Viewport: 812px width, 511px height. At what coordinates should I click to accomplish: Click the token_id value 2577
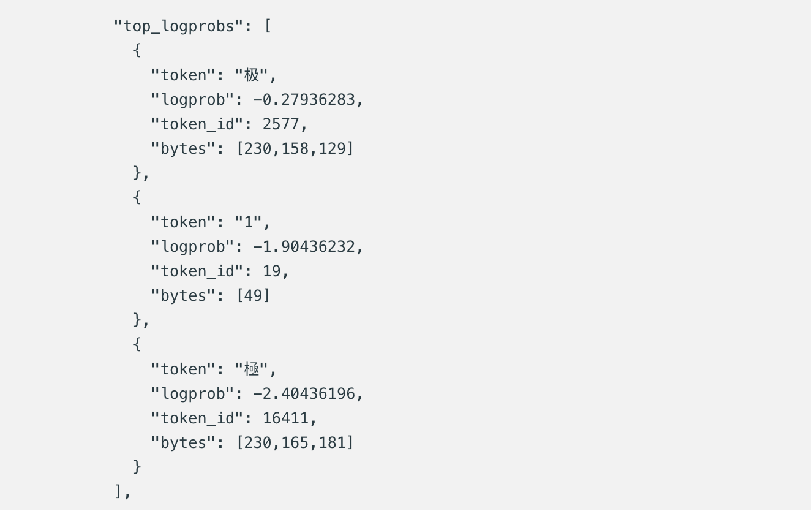(x=281, y=124)
